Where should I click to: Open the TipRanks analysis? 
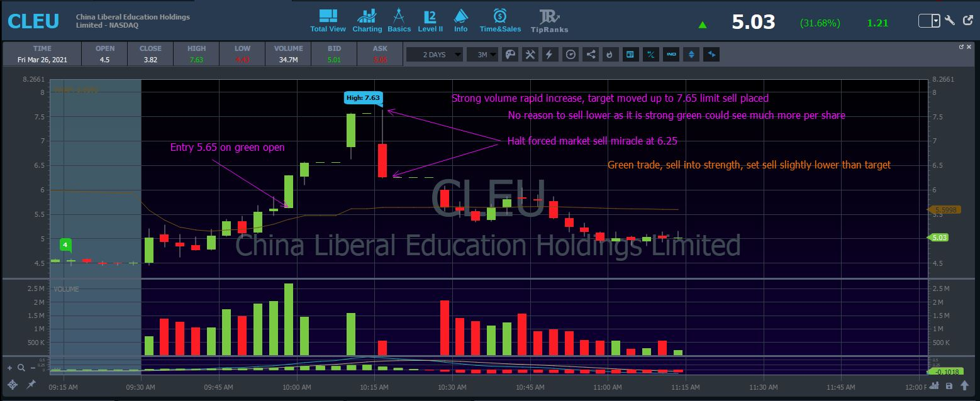[x=549, y=21]
